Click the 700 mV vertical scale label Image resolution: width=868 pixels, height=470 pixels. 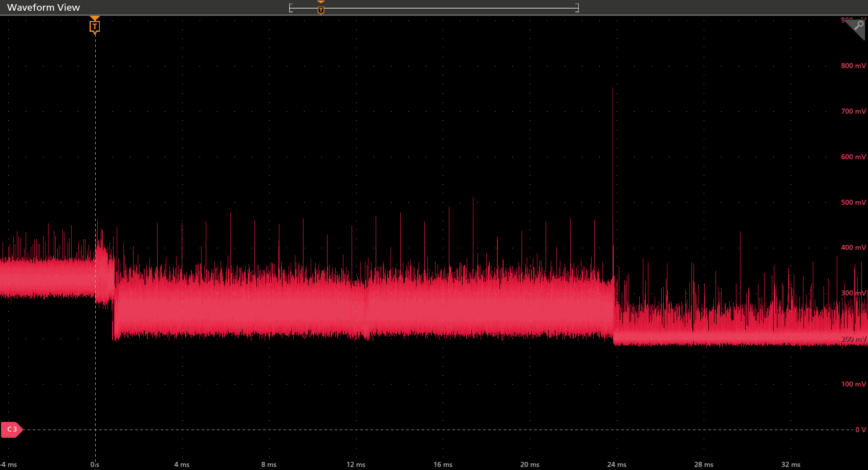[x=853, y=111]
